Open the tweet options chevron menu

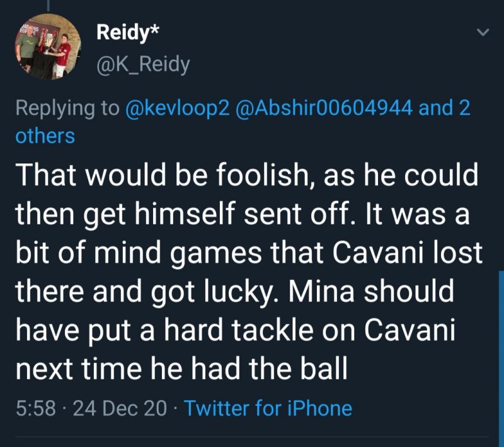click(x=482, y=32)
